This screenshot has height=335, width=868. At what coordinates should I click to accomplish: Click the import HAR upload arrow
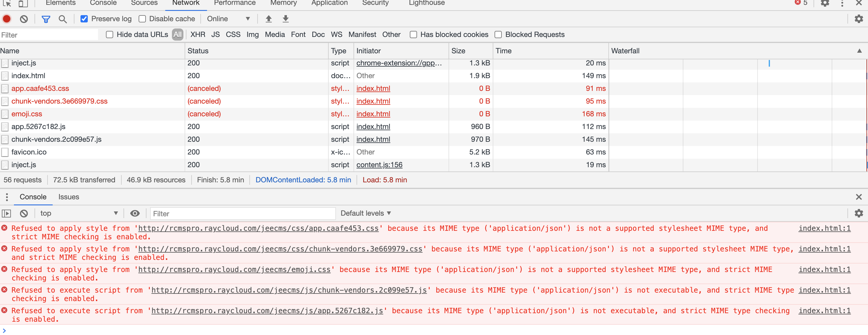(268, 19)
